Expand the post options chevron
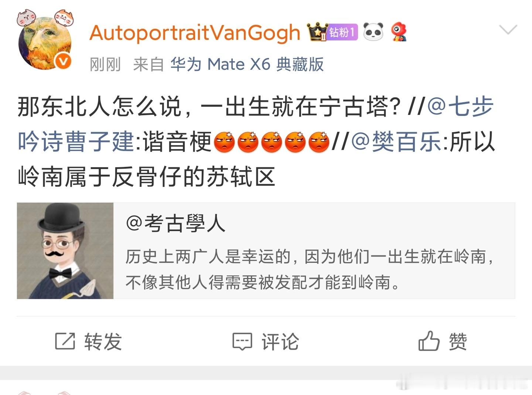This screenshot has width=532, height=395. point(508,30)
